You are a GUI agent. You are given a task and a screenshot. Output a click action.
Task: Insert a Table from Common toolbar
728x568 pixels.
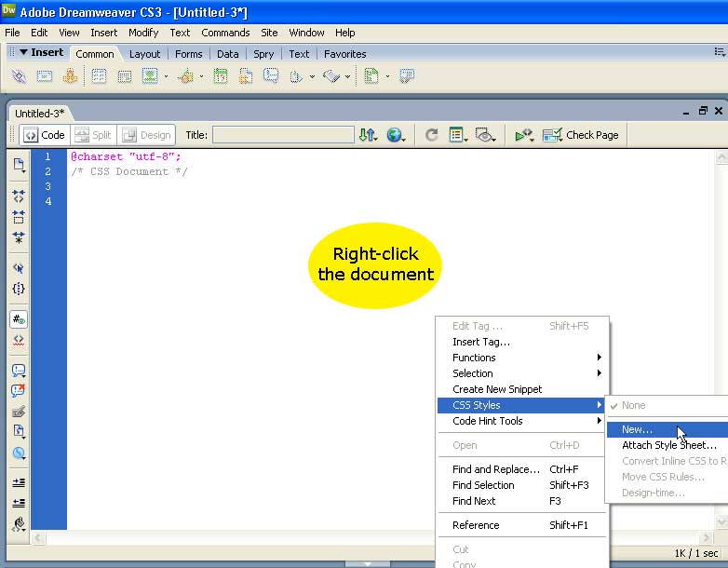tap(99, 75)
